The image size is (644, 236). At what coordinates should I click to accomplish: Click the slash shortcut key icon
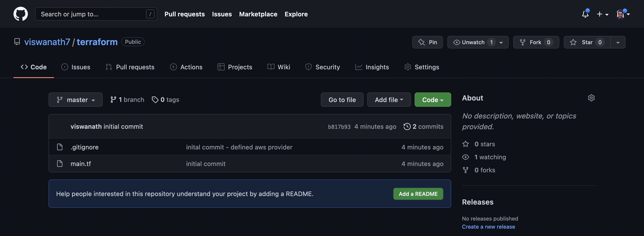pos(150,14)
